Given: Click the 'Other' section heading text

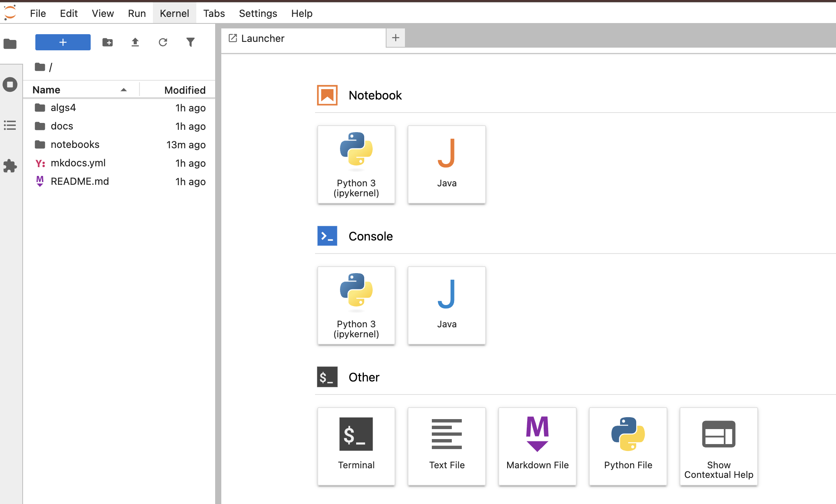Looking at the screenshot, I should click(x=364, y=377).
